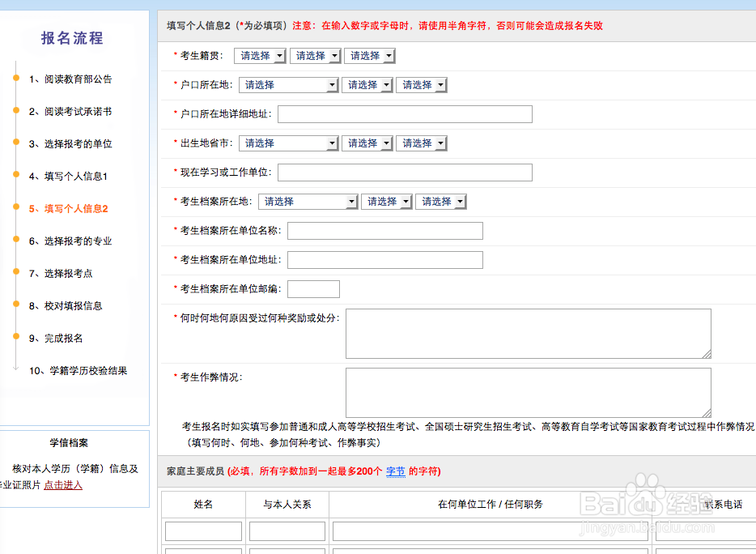Click the 户口所在地详细地址 input field
The height and width of the screenshot is (554, 756).
(x=405, y=114)
